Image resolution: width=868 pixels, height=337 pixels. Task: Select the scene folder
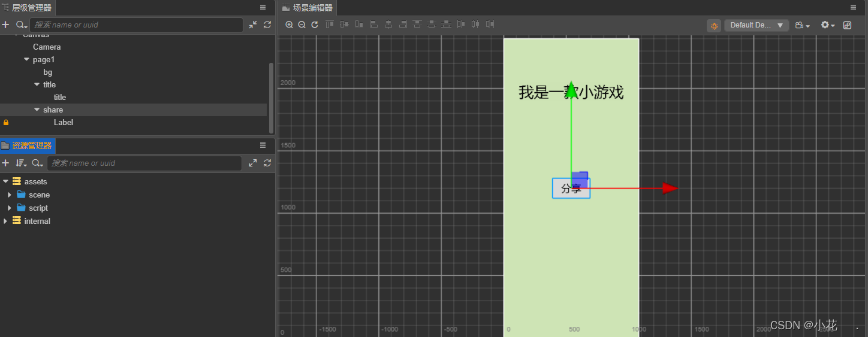pos(40,195)
